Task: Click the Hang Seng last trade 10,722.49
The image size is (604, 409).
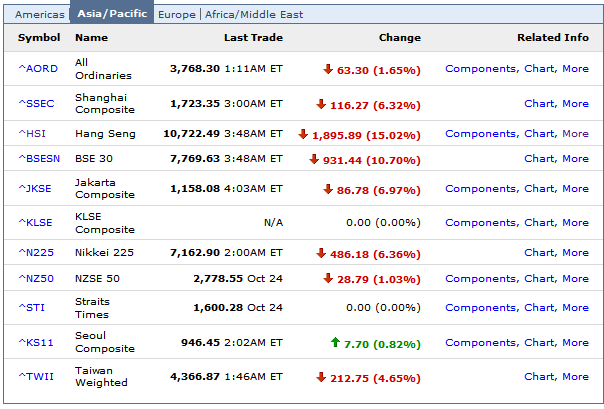Action: tap(191, 134)
